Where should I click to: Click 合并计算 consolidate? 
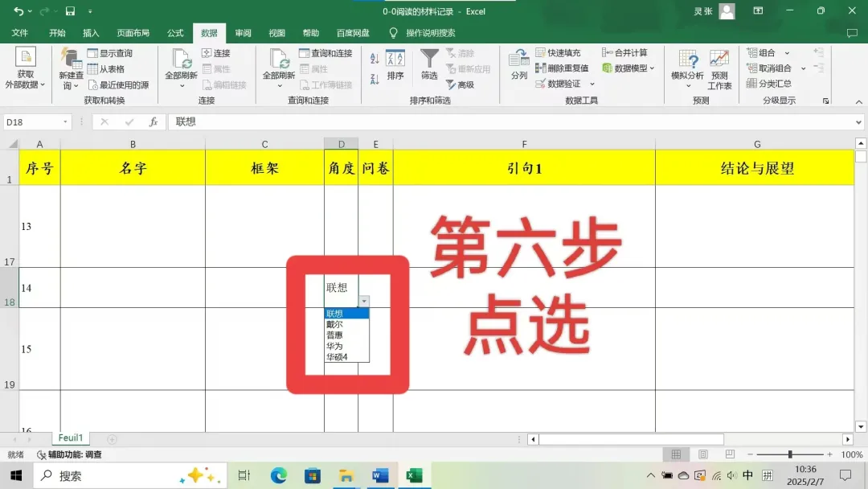pyautogui.click(x=625, y=52)
